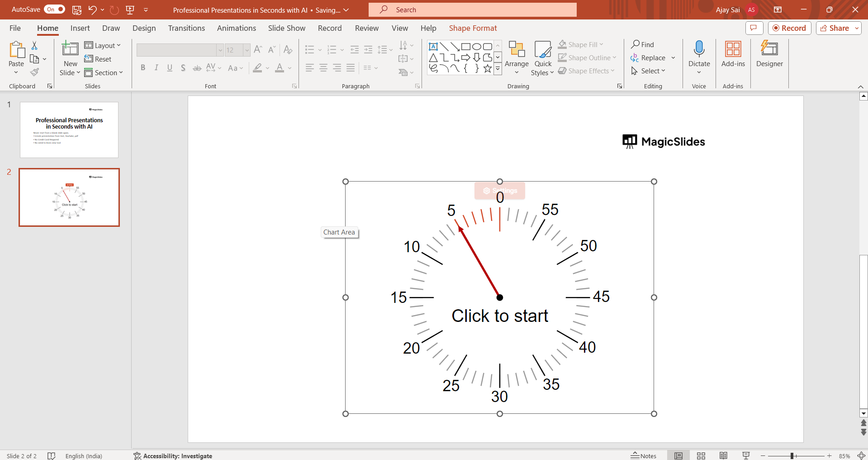Click the Share button
Image resolution: width=868 pixels, height=460 pixels.
click(838, 28)
